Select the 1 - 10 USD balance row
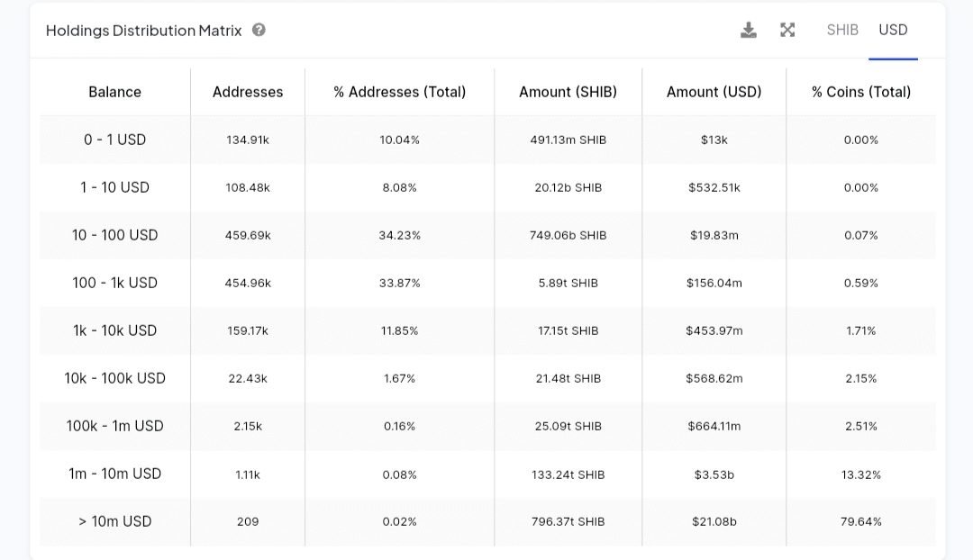 [x=114, y=187]
